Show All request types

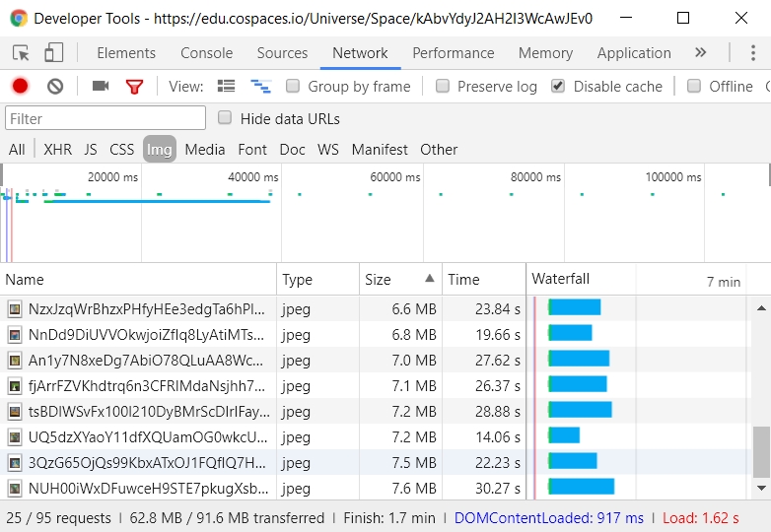tap(17, 150)
